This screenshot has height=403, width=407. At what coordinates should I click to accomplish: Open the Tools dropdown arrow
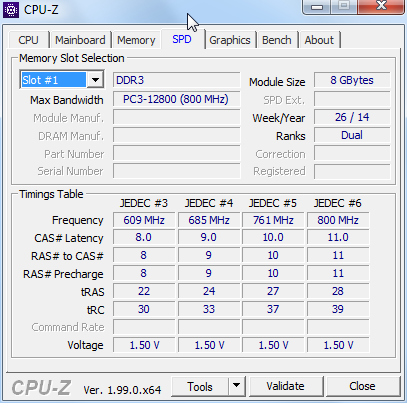237,386
